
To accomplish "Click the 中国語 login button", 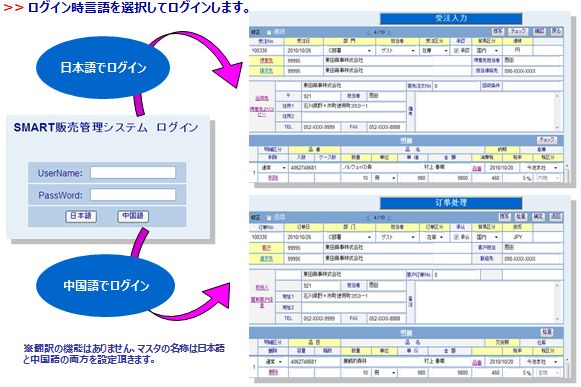I will 133,216.
